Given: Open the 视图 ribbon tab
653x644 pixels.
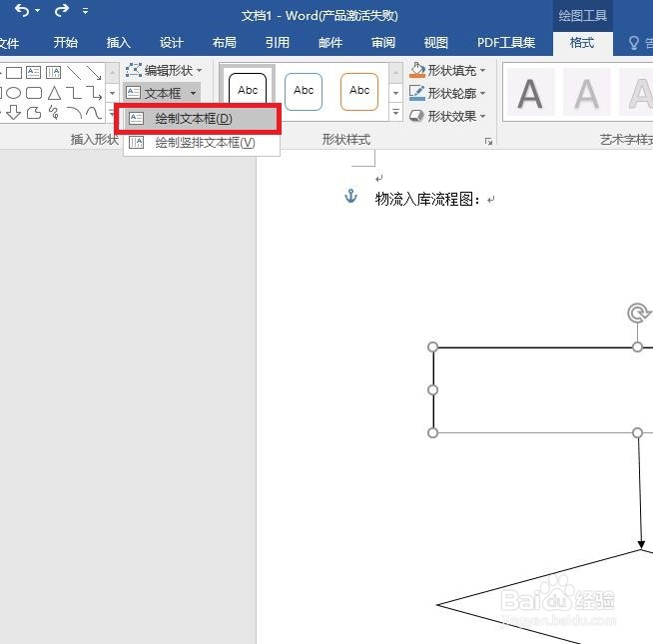Looking at the screenshot, I should [436, 43].
